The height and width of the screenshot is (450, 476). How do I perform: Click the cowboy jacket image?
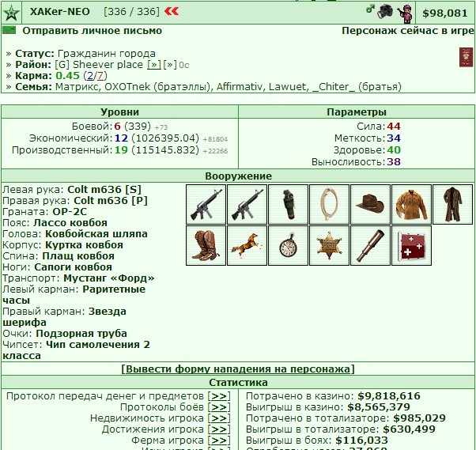click(x=411, y=204)
